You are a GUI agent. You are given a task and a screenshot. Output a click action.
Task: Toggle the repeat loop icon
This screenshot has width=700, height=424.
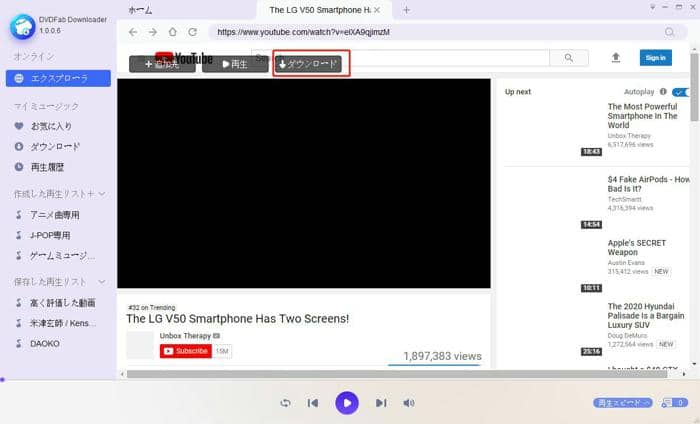pos(285,403)
